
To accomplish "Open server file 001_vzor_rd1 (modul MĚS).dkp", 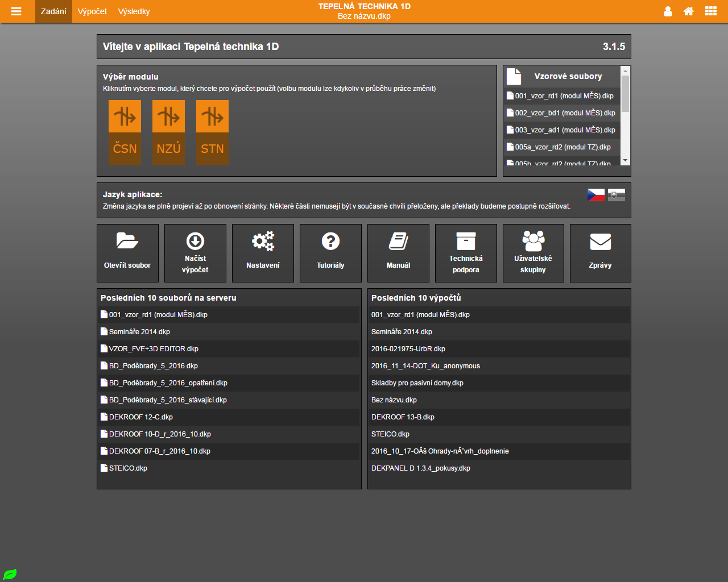I will (229, 315).
